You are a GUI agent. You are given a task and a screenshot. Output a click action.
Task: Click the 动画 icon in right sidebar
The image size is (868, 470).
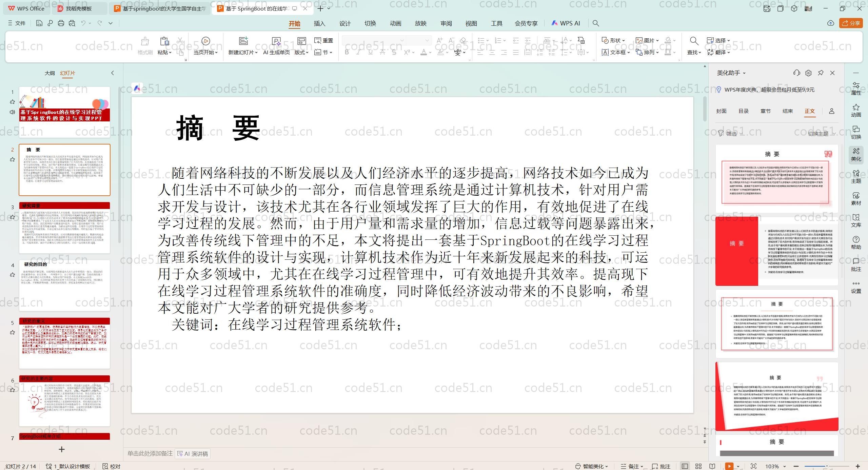coord(856,111)
